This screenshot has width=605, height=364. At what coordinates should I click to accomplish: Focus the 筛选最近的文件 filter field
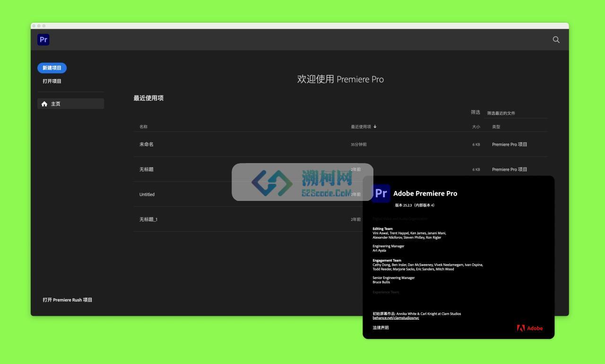pos(517,113)
